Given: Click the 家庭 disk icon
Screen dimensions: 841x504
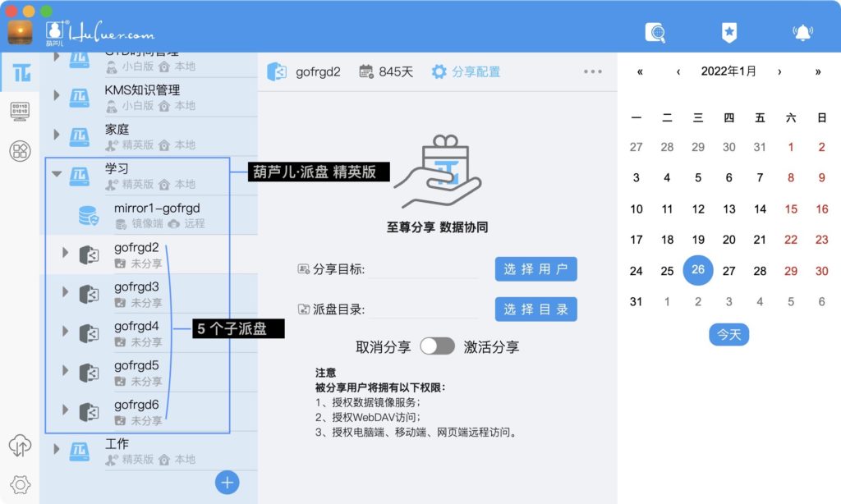Looking at the screenshot, I should coord(80,137).
